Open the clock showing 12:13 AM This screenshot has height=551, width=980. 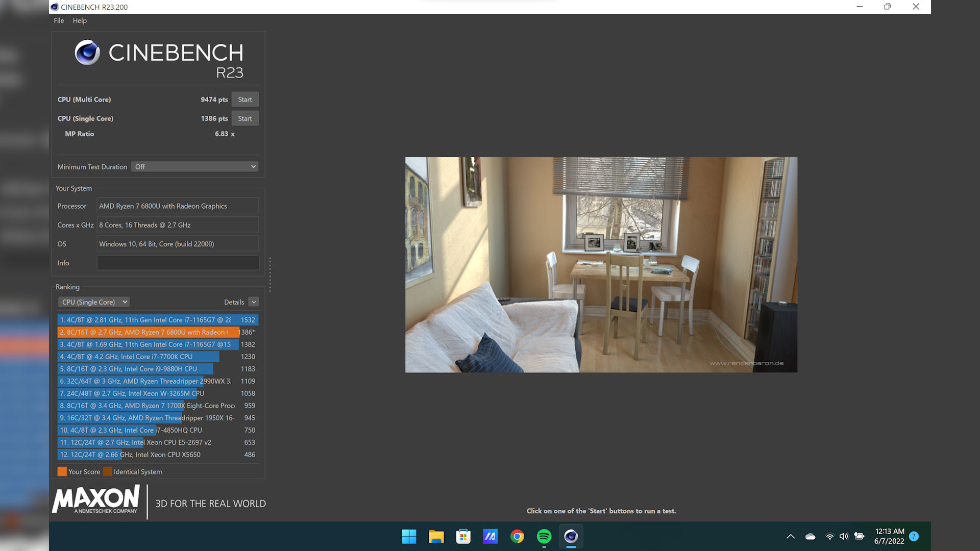coord(889,536)
